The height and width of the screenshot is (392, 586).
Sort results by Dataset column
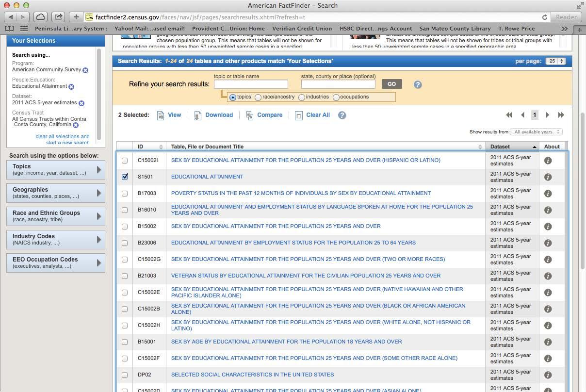click(512, 147)
